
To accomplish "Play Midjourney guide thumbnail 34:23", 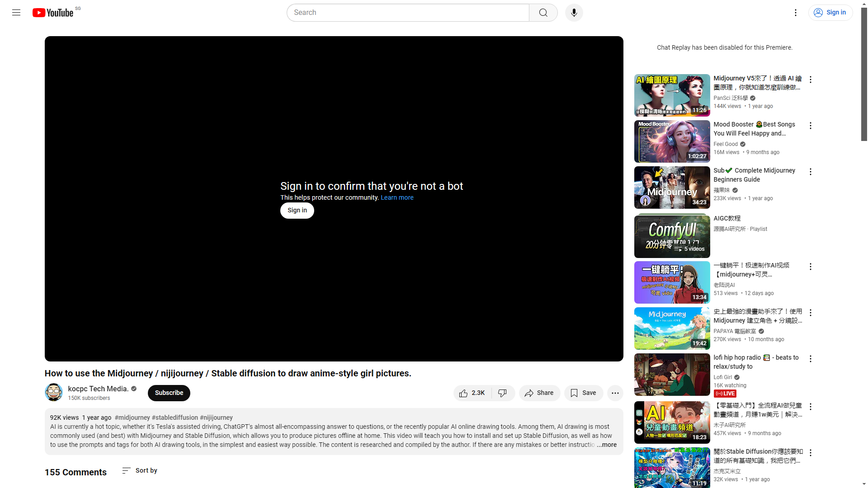I will tap(672, 188).
